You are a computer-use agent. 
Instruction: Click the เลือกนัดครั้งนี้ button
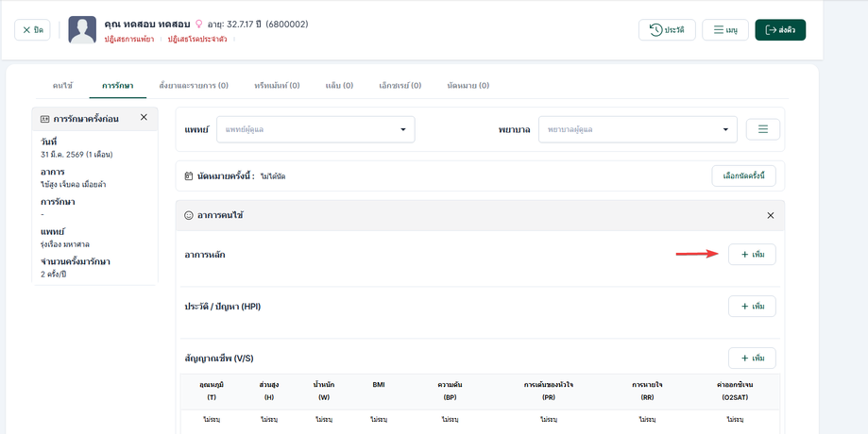743,175
